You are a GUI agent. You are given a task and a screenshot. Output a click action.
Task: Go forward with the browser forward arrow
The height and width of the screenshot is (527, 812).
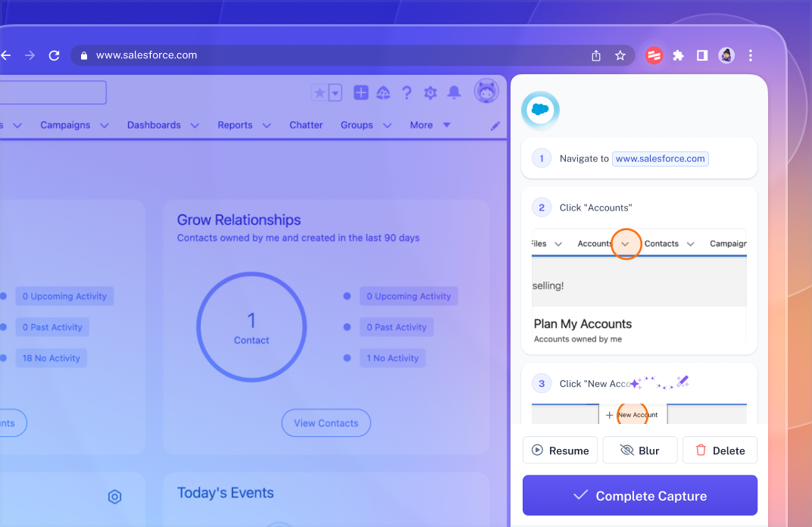(x=30, y=55)
